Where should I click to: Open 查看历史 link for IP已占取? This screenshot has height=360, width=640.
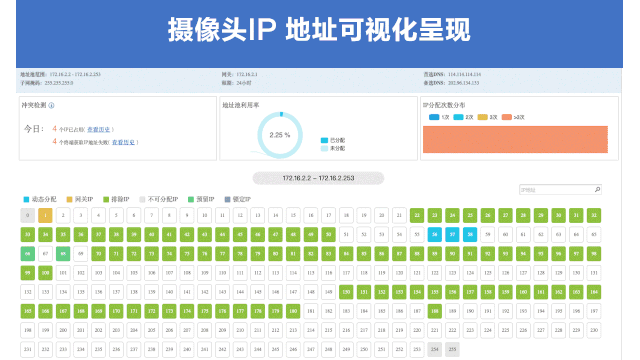click(98, 129)
